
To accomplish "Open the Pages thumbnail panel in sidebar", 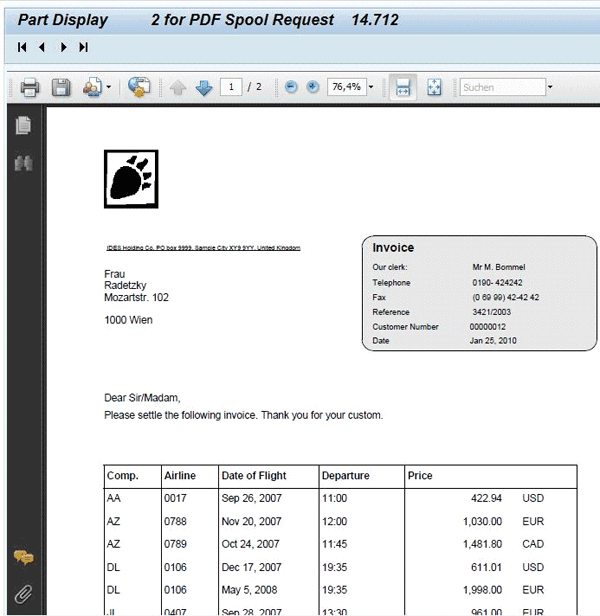I will pyautogui.click(x=23, y=125).
